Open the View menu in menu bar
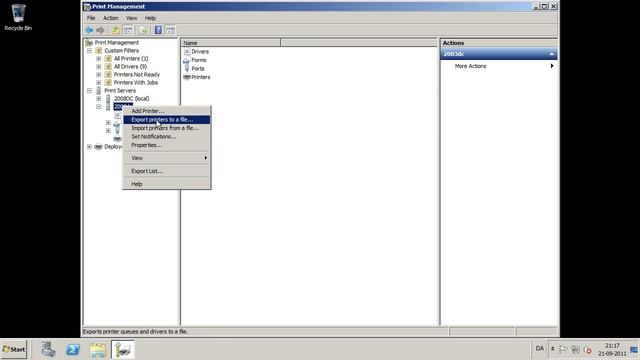The image size is (640, 360). click(131, 18)
